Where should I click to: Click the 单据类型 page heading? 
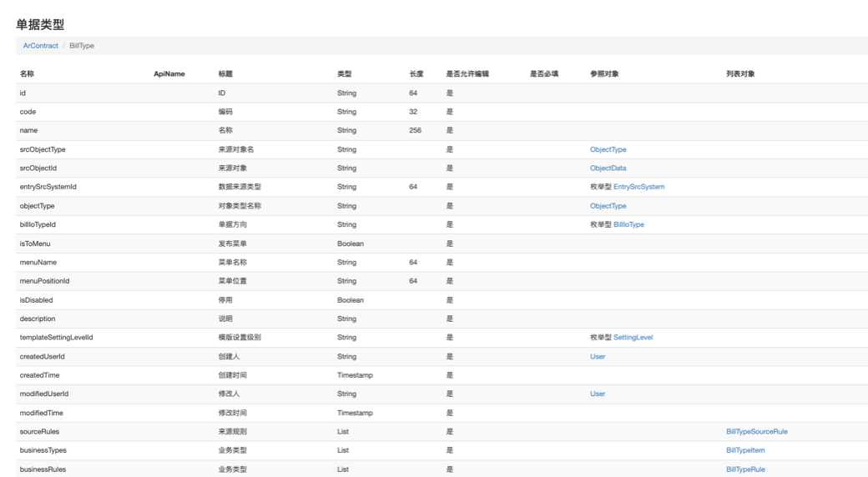40,25
